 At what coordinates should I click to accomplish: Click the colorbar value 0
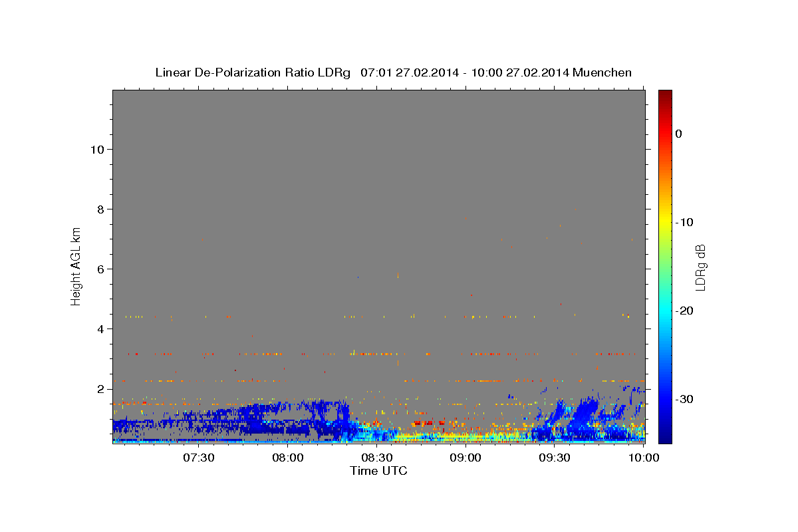(x=678, y=134)
